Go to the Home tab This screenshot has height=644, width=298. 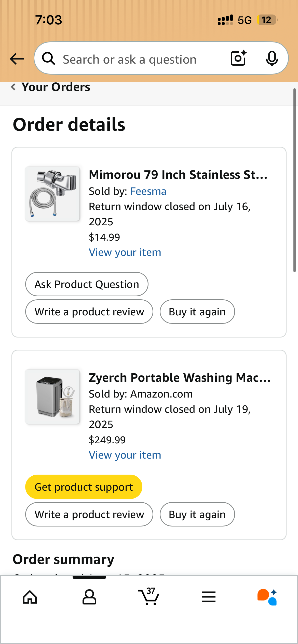(30, 597)
